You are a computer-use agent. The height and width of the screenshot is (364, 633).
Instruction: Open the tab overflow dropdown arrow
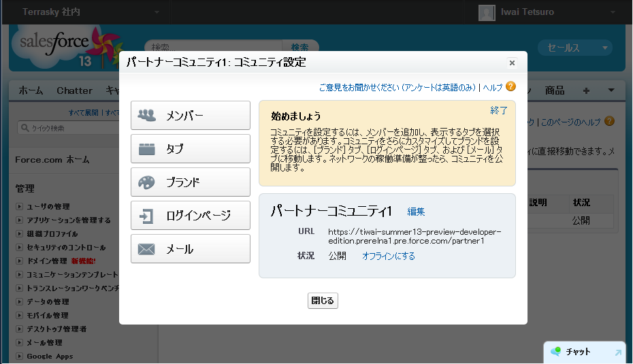click(x=611, y=90)
